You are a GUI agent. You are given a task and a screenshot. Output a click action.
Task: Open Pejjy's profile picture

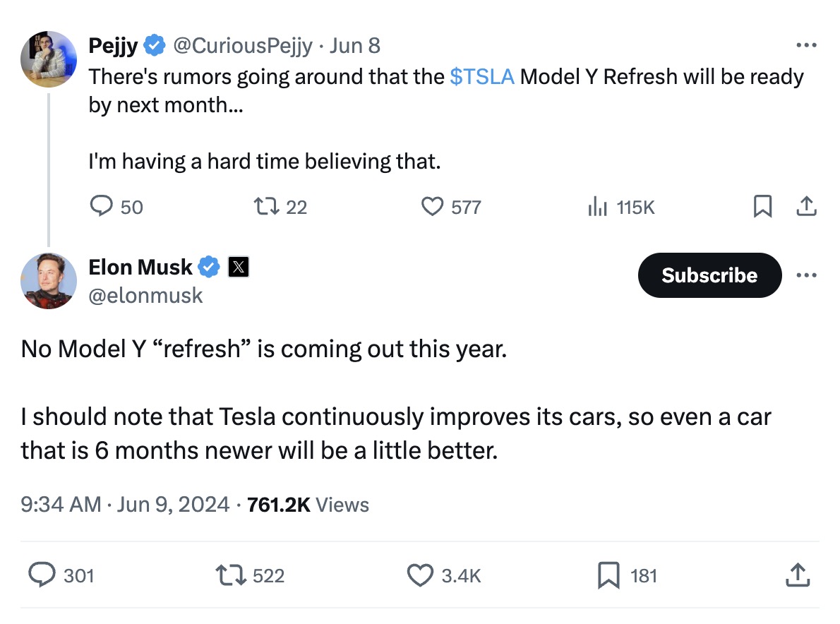48,59
